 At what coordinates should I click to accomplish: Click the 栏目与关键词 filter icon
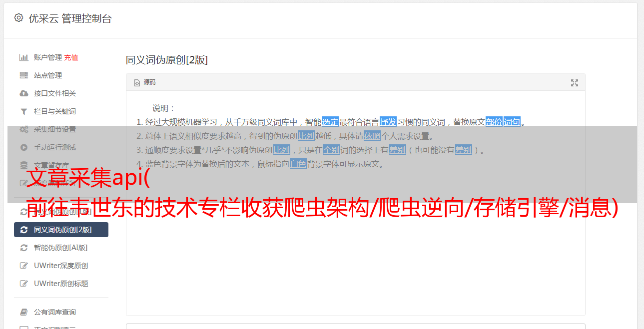[23, 111]
